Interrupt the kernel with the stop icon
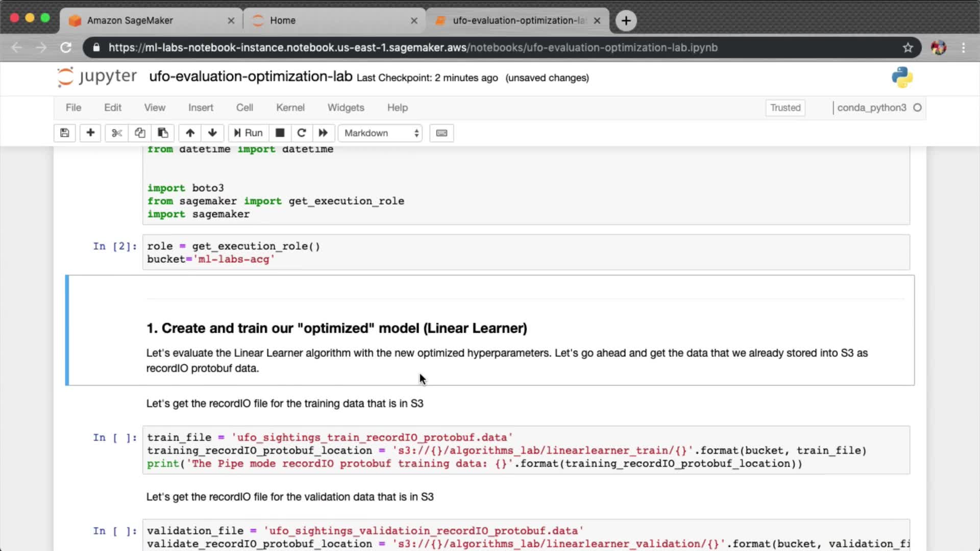The width and height of the screenshot is (980, 551). click(x=280, y=133)
